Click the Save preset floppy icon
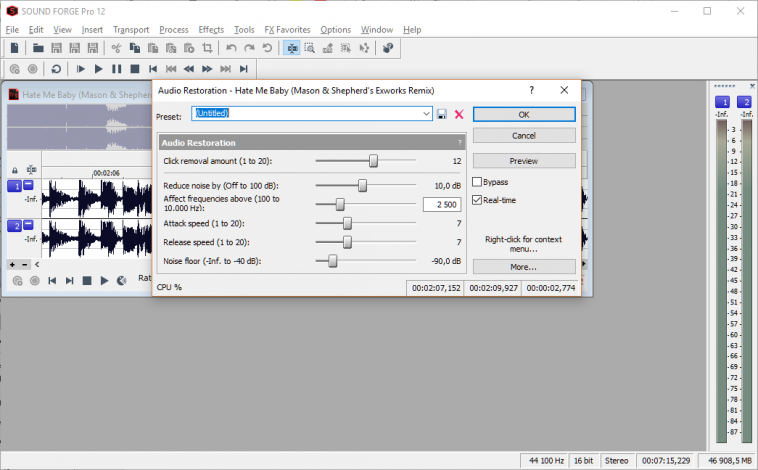This screenshot has width=758, height=470. 442,115
